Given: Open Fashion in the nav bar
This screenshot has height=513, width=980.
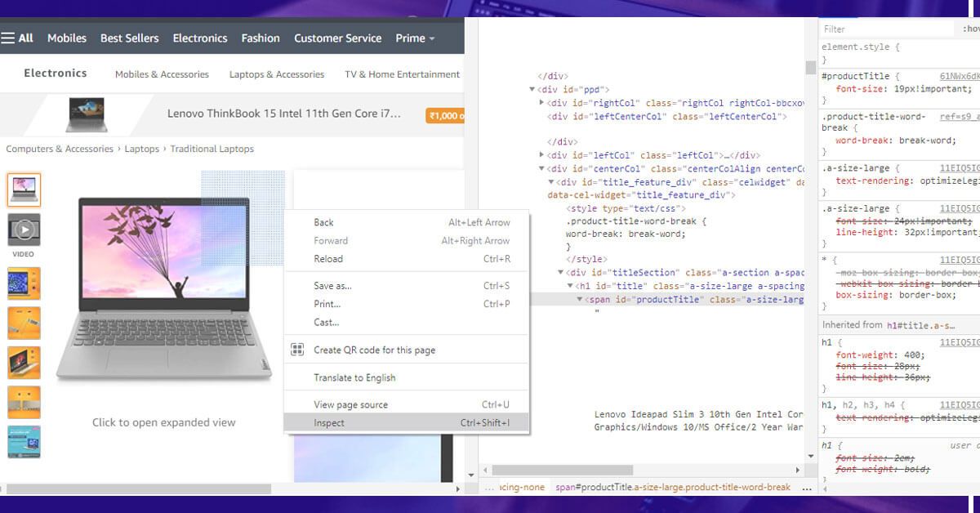Looking at the screenshot, I should 261,38.
